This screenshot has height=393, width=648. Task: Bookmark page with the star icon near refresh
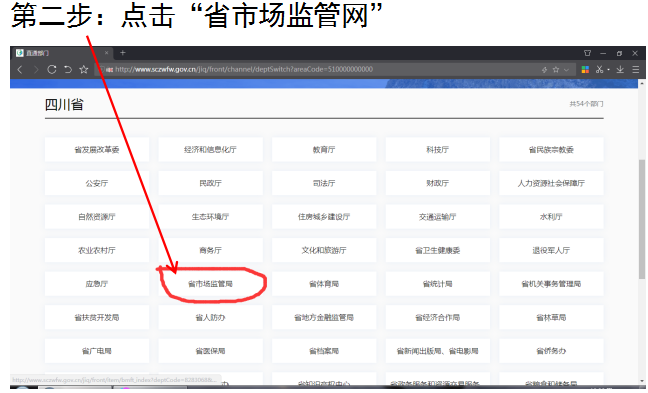[x=84, y=69]
